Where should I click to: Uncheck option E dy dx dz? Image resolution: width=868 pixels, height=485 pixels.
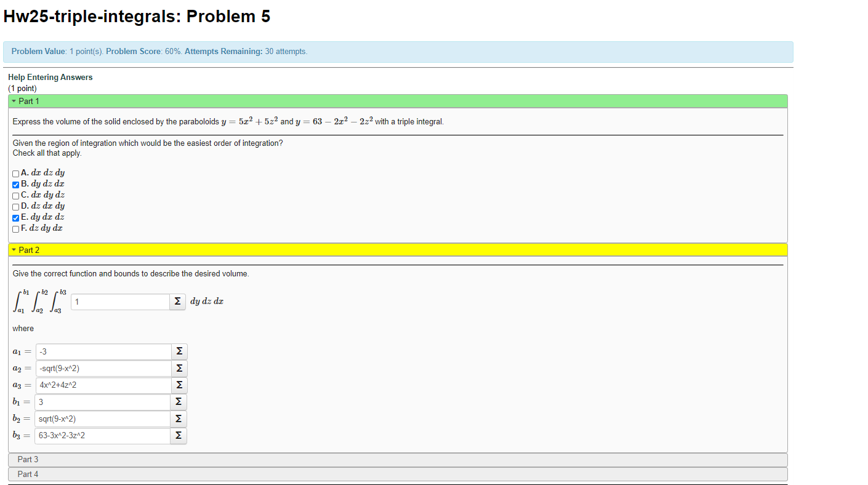[15, 217]
